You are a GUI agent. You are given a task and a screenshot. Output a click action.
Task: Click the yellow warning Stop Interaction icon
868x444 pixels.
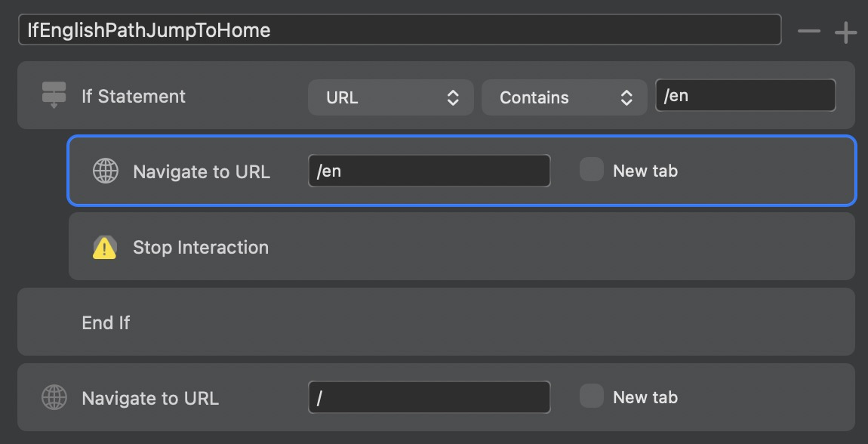[105, 248]
